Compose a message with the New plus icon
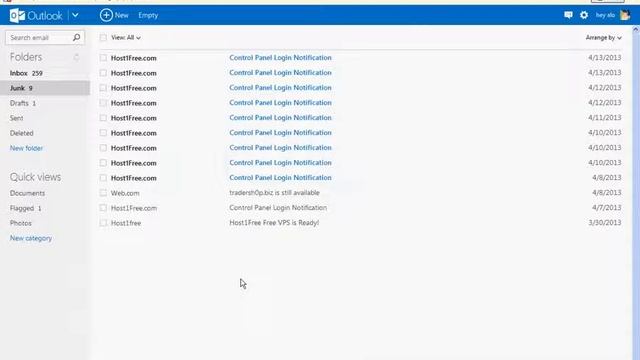The height and width of the screenshot is (360, 640). pos(106,15)
